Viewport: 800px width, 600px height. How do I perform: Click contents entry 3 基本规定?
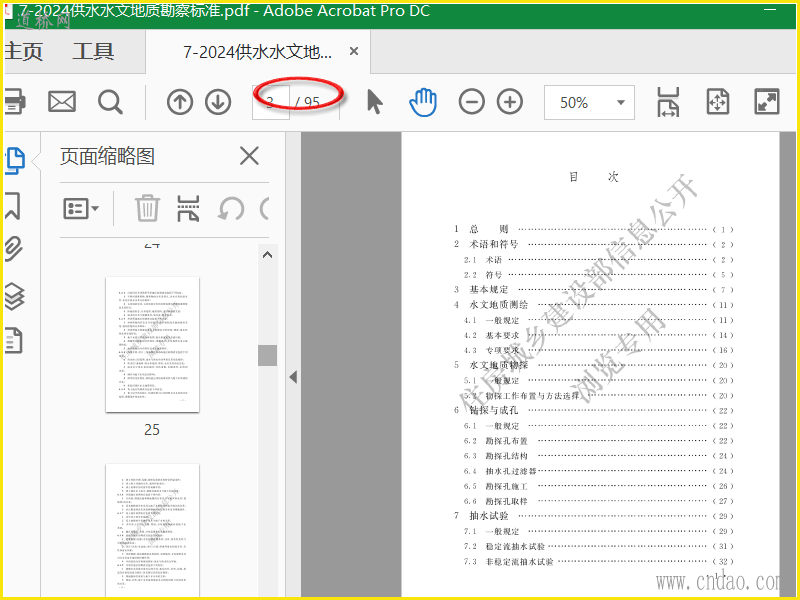(x=594, y=289)
